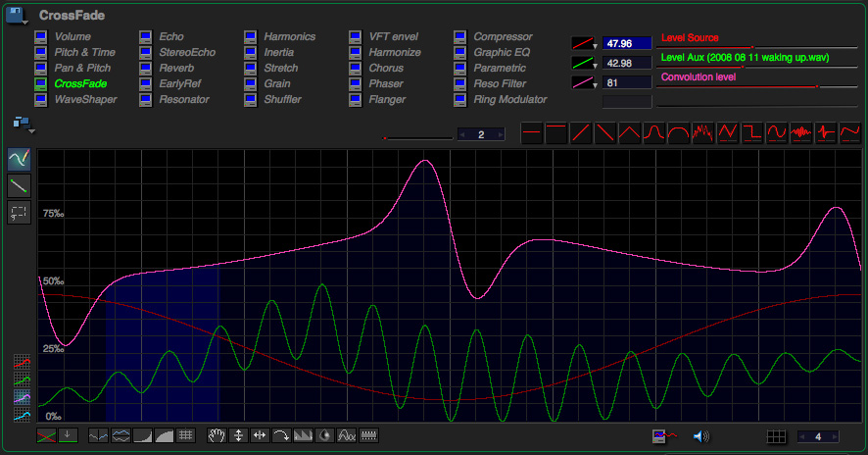Select the Graphic EQ effect label
868x455 pixels.
(502, 52)
